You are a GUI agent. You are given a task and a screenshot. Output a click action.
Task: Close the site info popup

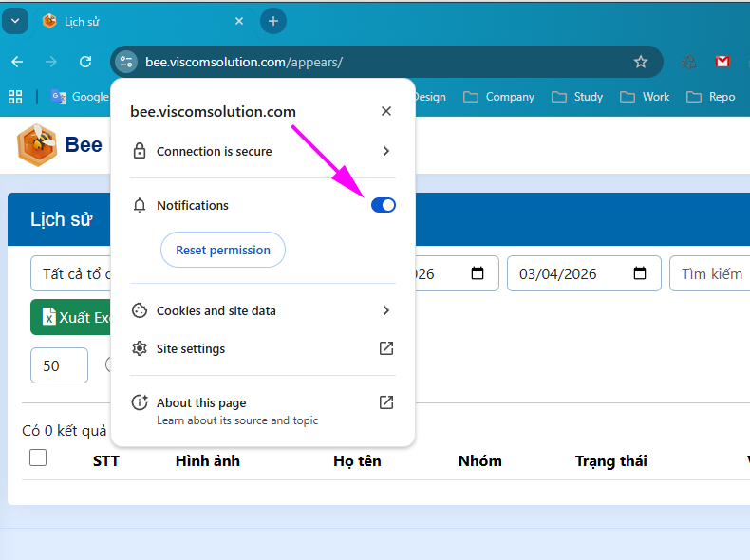(385, 111)
